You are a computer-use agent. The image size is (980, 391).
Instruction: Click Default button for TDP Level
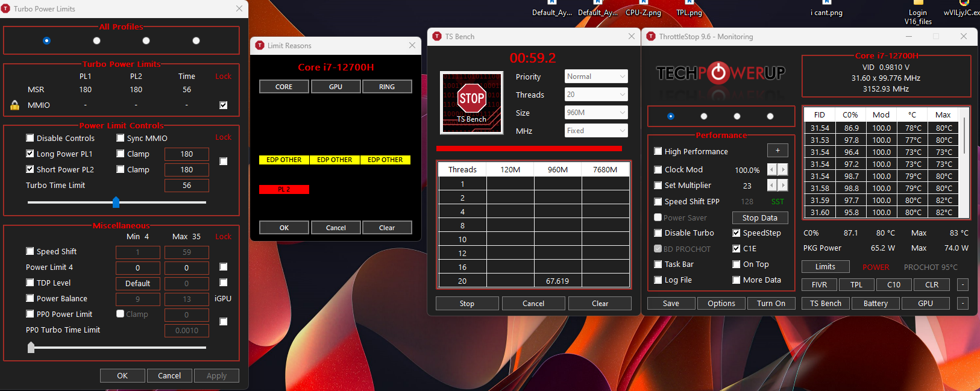[x=138, y=284]
